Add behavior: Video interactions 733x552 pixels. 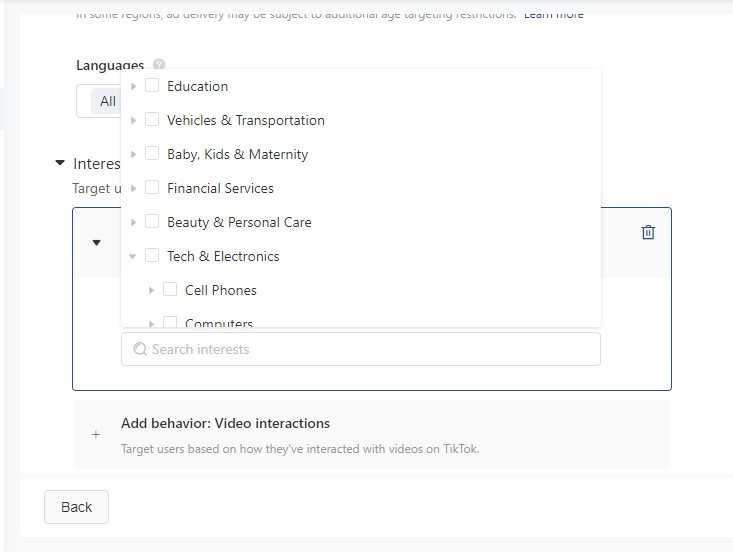(x=225, y=423)
